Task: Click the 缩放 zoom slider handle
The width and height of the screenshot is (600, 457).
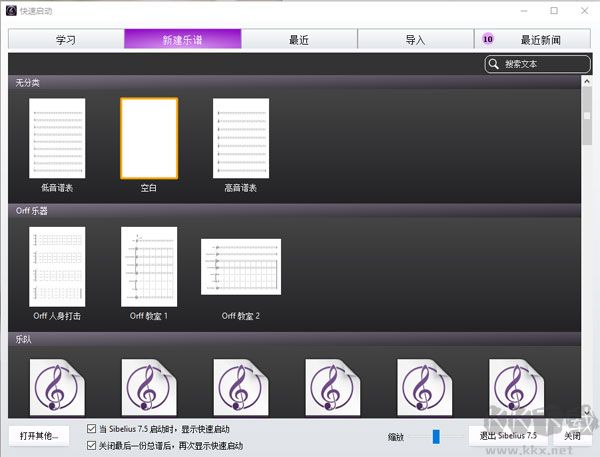Action: click(x=436, y=436)
